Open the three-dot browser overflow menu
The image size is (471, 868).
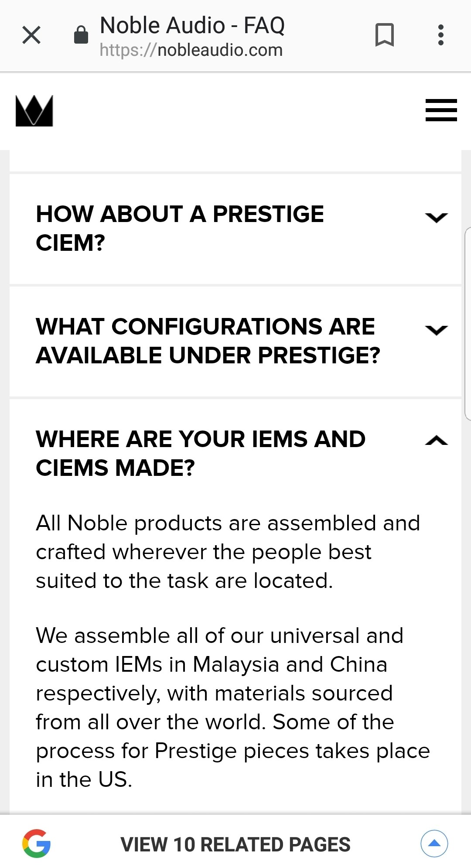441,35
